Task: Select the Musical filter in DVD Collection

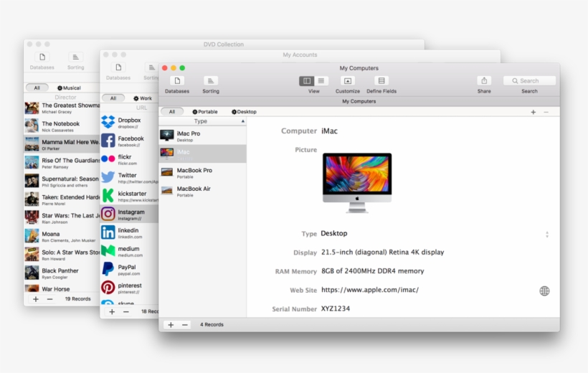Action: 69,88
